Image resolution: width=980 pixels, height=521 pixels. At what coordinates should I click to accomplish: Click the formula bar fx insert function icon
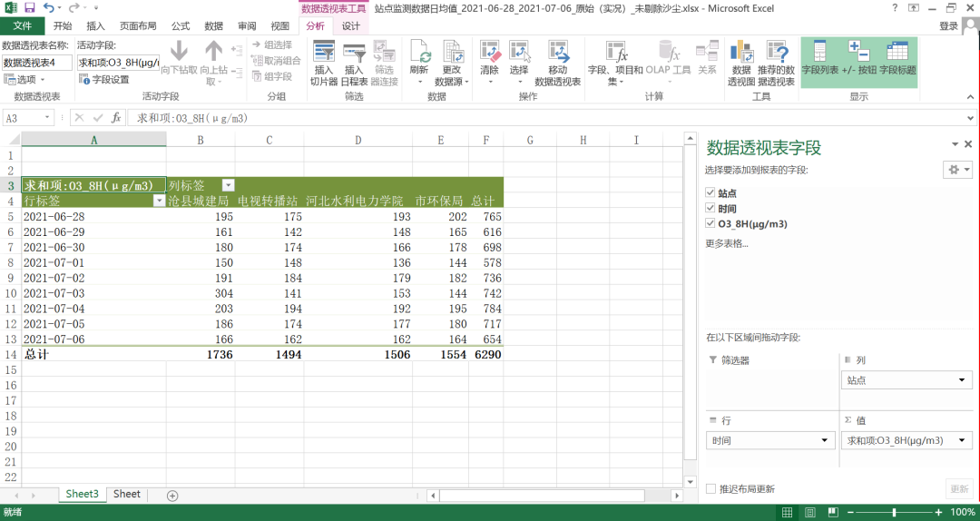(x=116, y=118)
